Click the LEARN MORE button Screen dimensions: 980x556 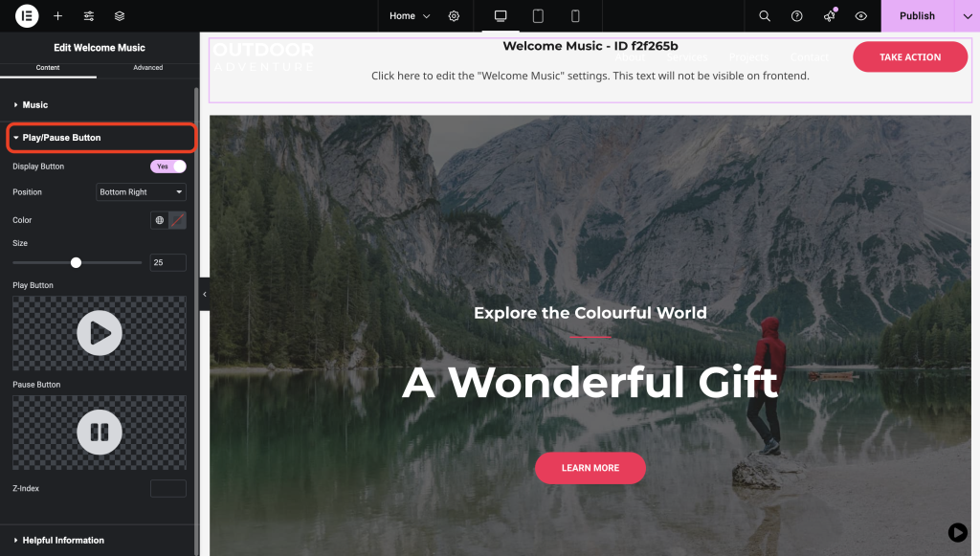(x=590, y=468)
